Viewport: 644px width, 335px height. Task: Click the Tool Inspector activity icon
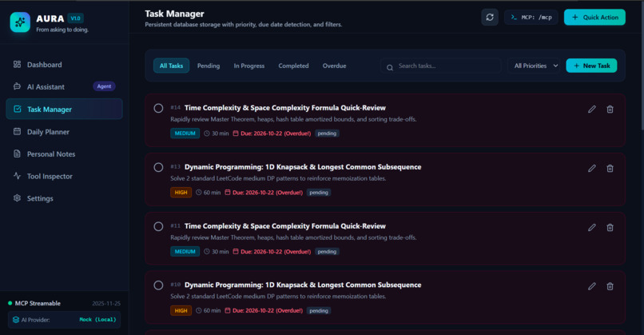tap(17, 176)
